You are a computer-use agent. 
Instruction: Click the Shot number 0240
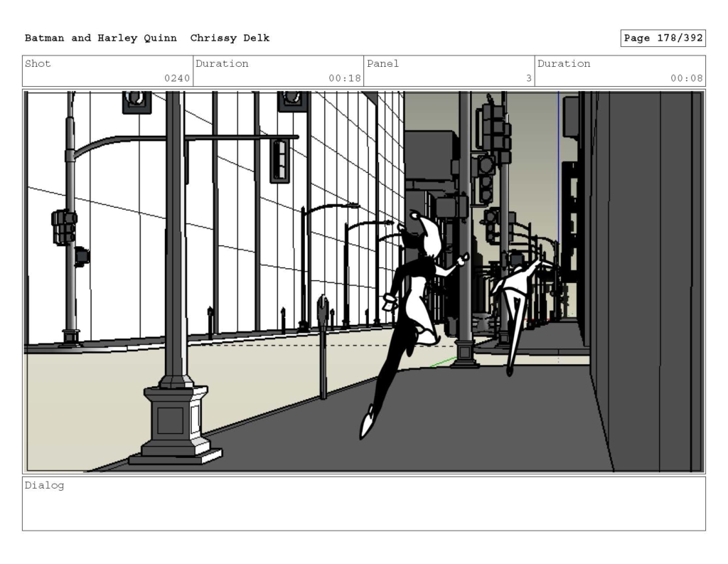(x=177, y=78)
